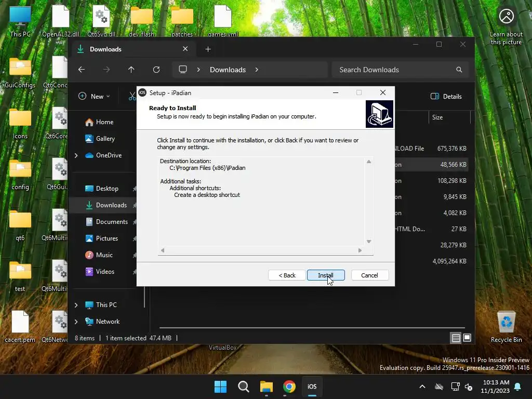Click the Search Downloads field
The image size is (532, 399).
pyautogui.click(x=401, y=70)
